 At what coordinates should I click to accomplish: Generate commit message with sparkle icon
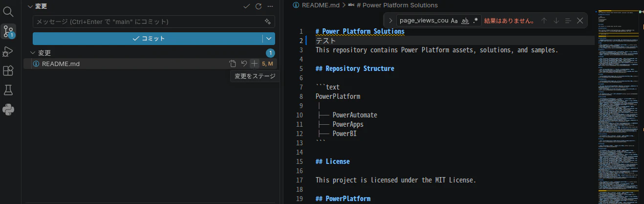tap(267, 22)
